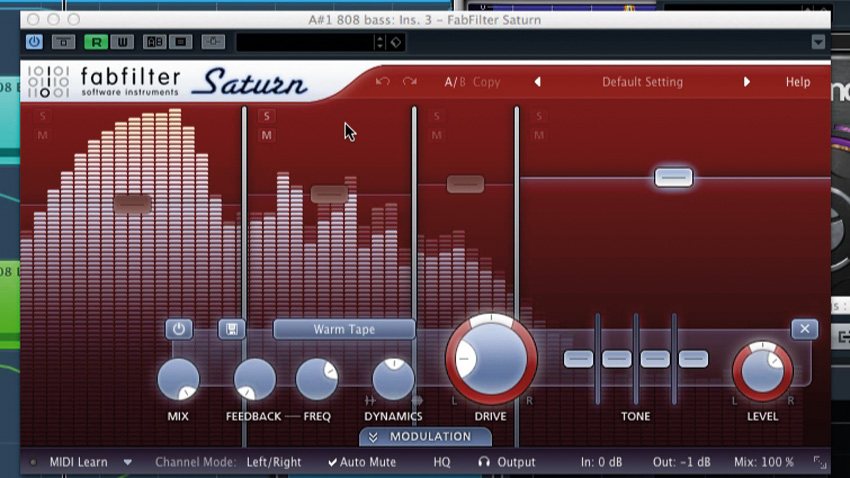The width and height of the screenshot is (850, 478).
Task: Click the preset stepper arrows in host toolbar
Action: click(x=379, y=42)
